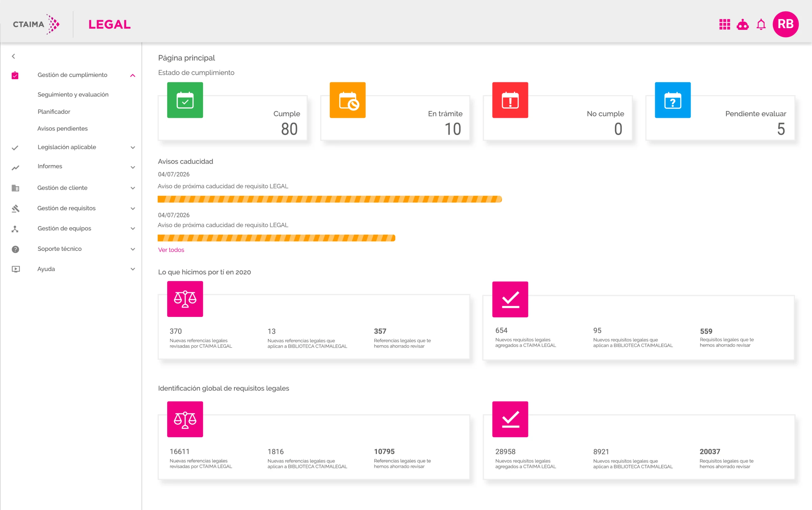The image size is (812, 510).
Task: Click the blue Pendiente evaluar icon
Action: [x=673, y=100]
